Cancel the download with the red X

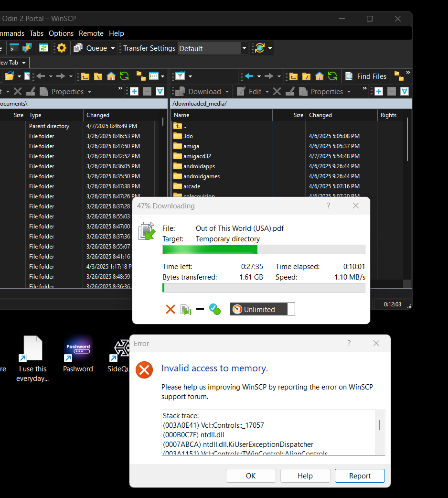point(171,310)
